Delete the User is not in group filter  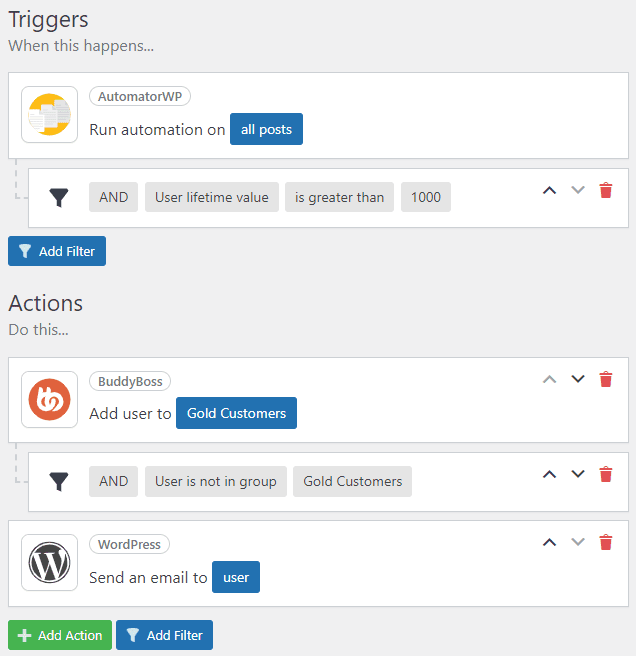click(x=605, y=474)
